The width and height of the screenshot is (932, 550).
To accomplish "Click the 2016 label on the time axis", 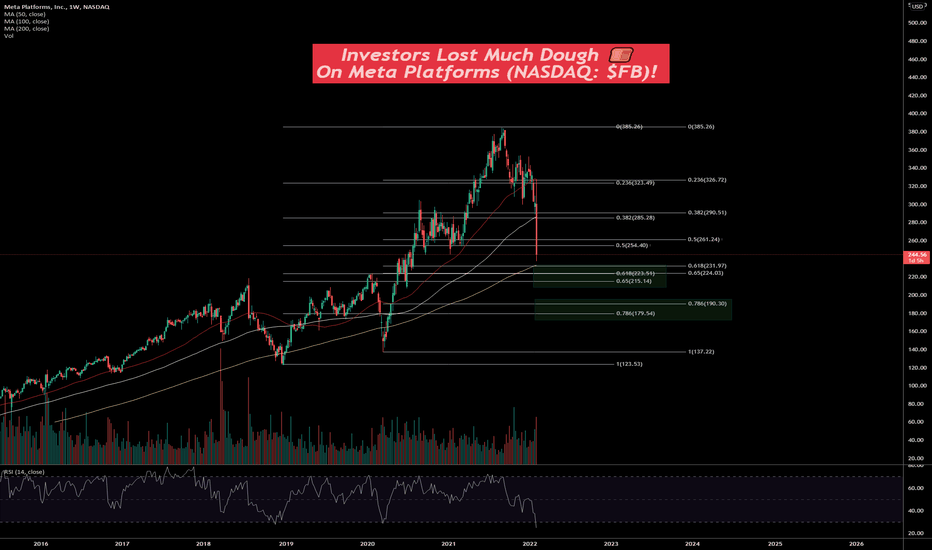I will (x=40, y=543).
